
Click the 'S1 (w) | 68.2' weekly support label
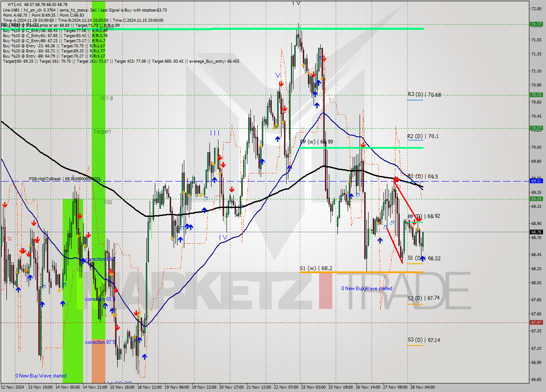coord(315,268)
